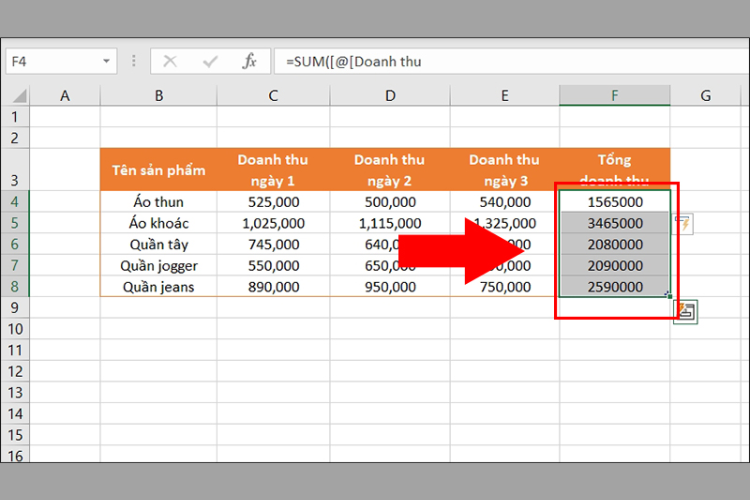Select row 12 header
This screenshot has height=500, width=750.
[15, 371]
